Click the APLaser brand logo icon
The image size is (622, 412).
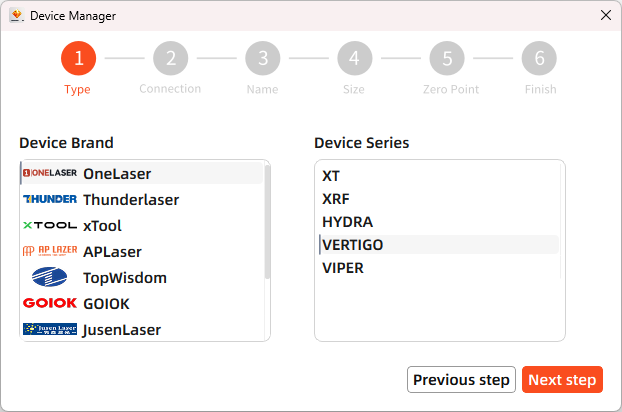pos(50,251)
